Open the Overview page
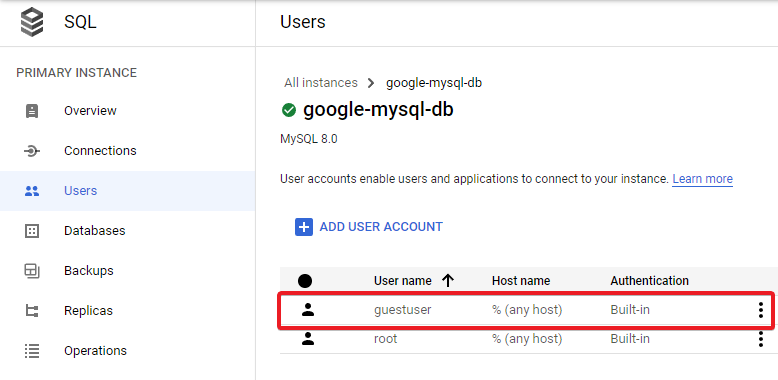 click(x=90, y=111)
